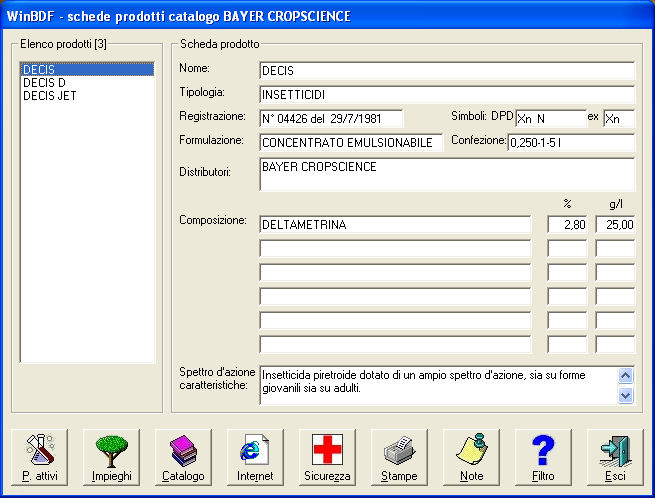Click the empty composition row below DELTAMETRINA
The image size is (655, 498).
pyautogui.click(x=395, y=249)
